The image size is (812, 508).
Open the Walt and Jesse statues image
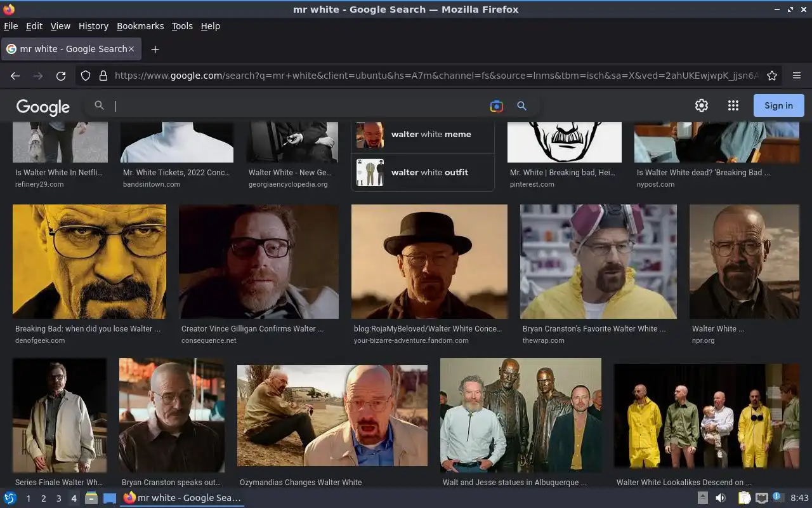521,415
